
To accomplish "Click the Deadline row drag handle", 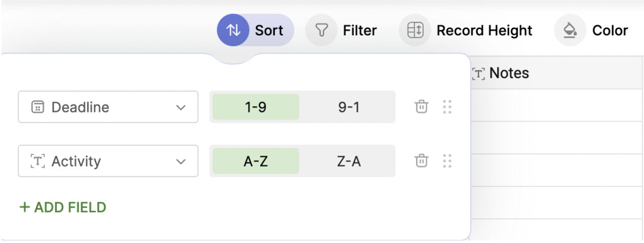I will coord(447,107).
